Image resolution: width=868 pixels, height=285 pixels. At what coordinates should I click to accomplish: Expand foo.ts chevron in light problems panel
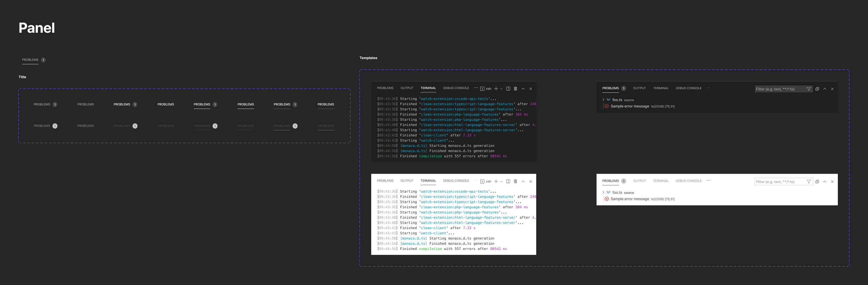[603, 193]
